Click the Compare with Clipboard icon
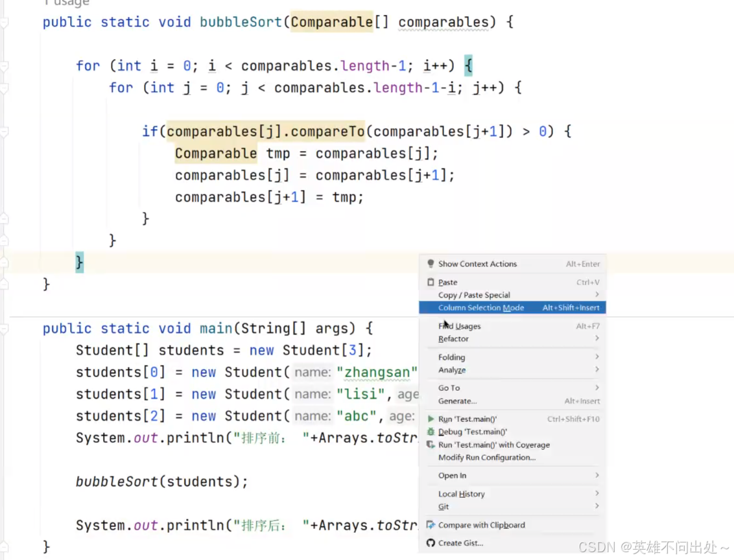The image size is (734, 560). [431, 525]
